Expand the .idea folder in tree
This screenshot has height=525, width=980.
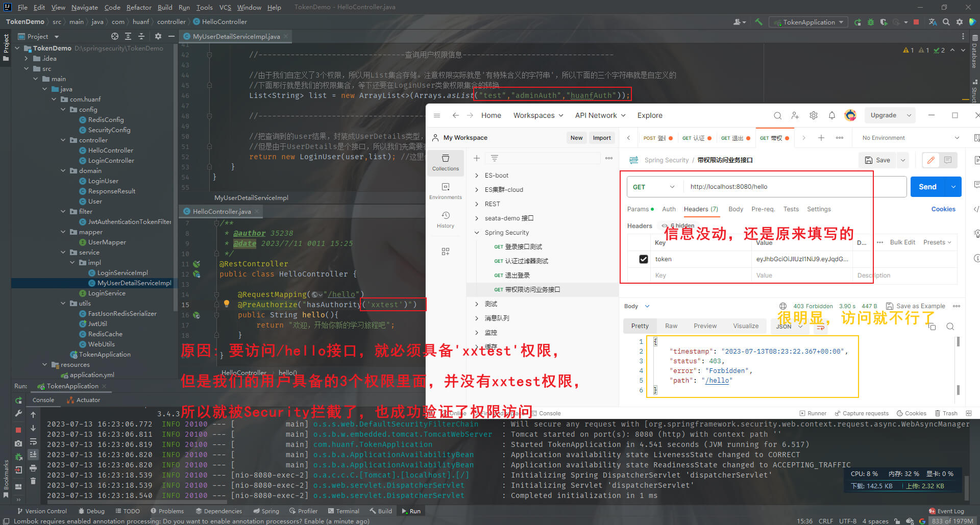click(27, 59)
